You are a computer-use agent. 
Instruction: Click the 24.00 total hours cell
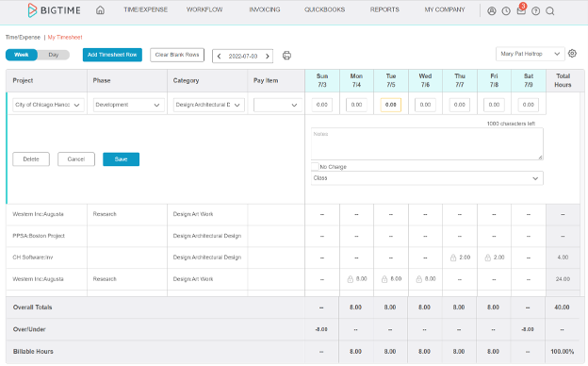click(563, 279)
